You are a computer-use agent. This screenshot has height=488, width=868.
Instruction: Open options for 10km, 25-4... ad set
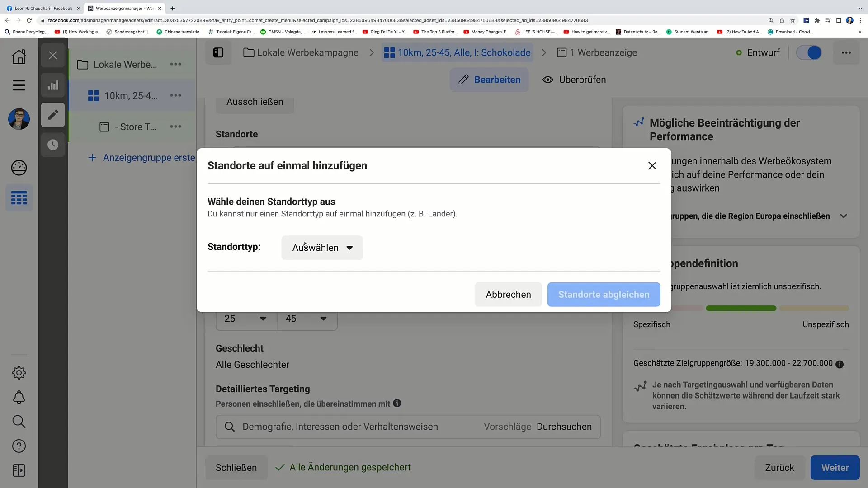tap(175, 95)
